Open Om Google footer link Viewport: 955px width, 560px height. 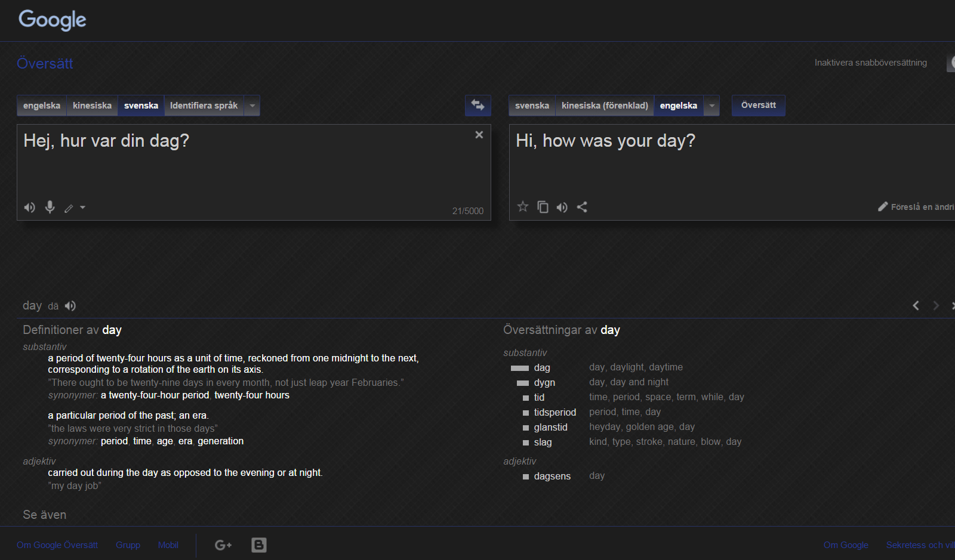[846, 545]
